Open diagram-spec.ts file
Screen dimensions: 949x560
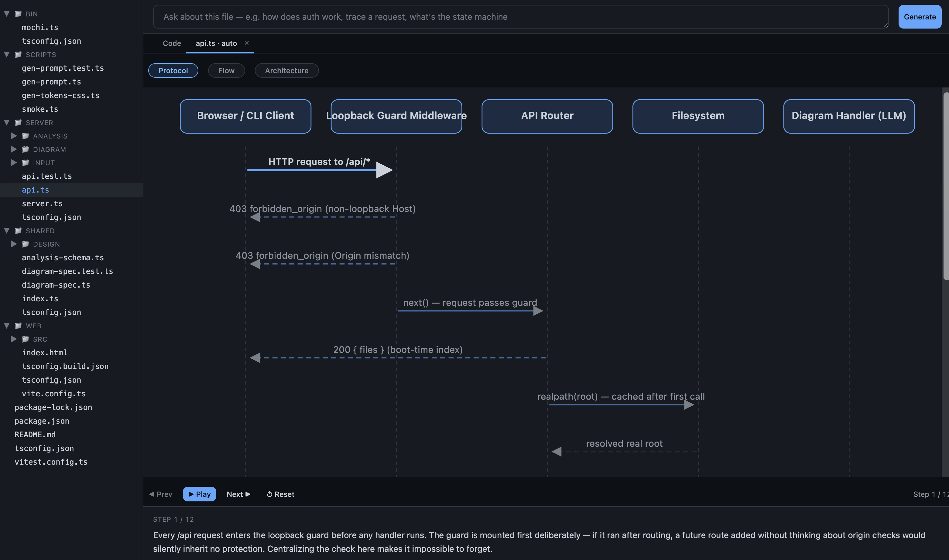tap(56, 285)
